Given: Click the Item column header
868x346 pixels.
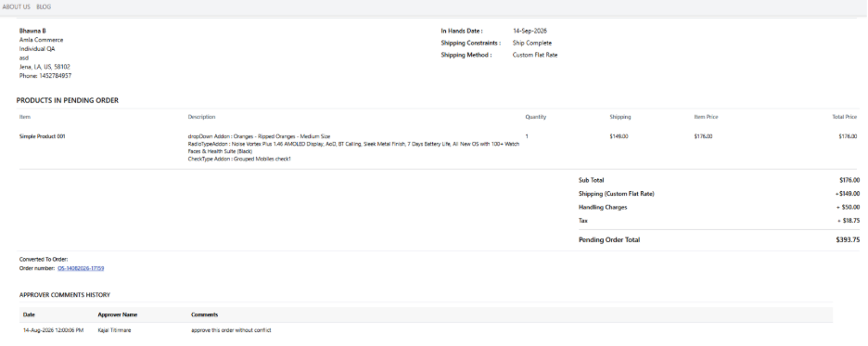Looking at the screenshot, I should (25, 117).
